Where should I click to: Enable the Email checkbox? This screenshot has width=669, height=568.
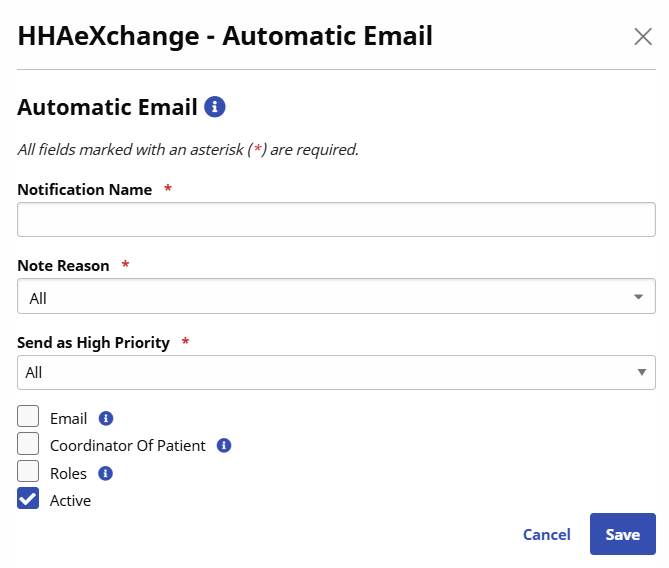28,417
